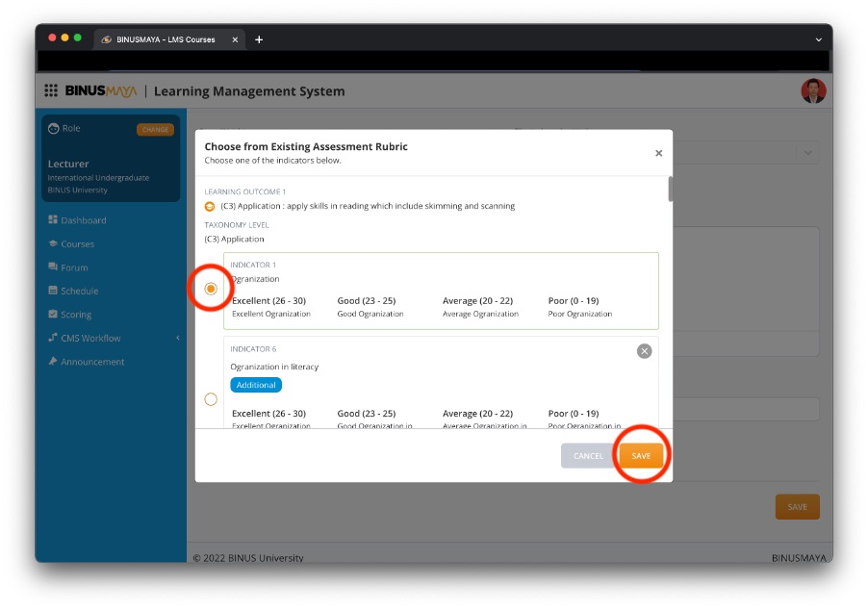
Task: Click Poor (0 - 19) in Indicator 6
Action: click(x=574, y=414)
